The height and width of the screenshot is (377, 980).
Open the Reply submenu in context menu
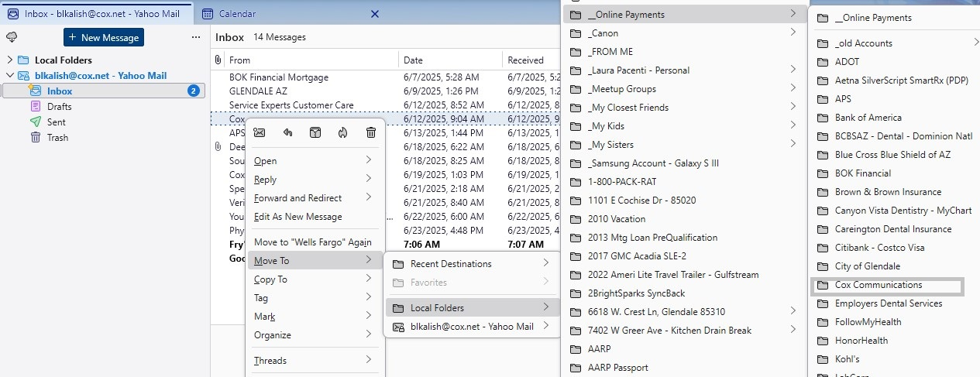click(x=314, y=180)
